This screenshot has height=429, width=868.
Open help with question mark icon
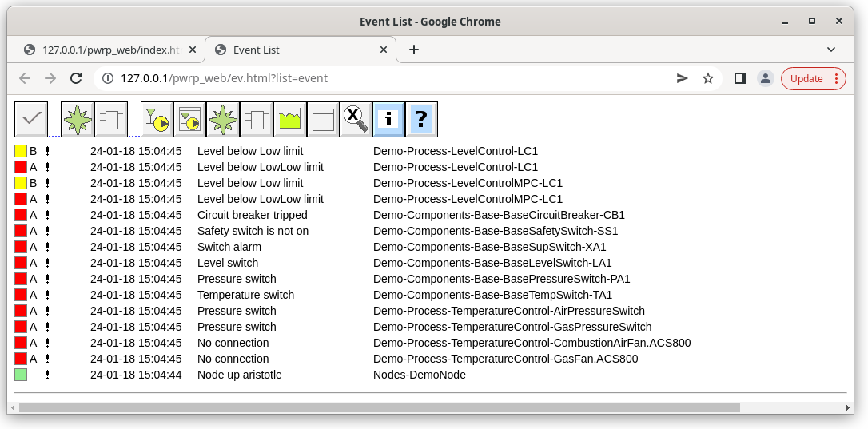pyautogui.click(x=422, y=119)
